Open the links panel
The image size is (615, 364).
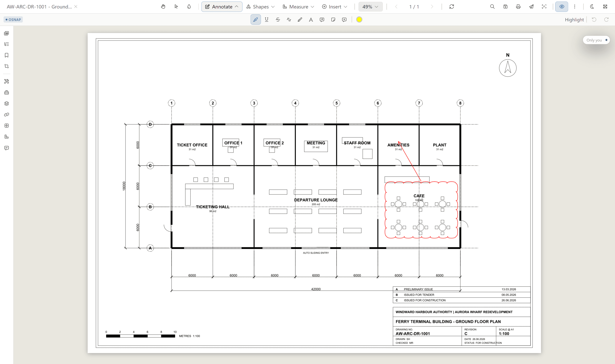click(7, 115)
